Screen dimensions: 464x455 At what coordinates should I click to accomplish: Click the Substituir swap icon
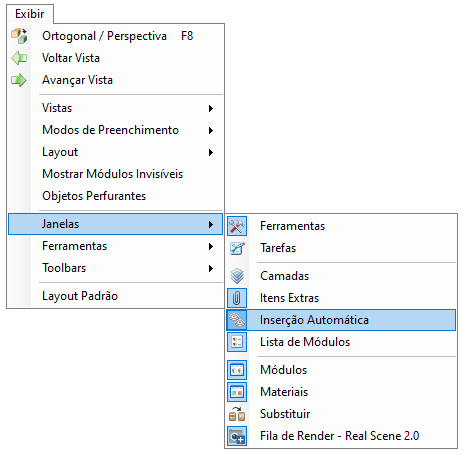(237, 414)
